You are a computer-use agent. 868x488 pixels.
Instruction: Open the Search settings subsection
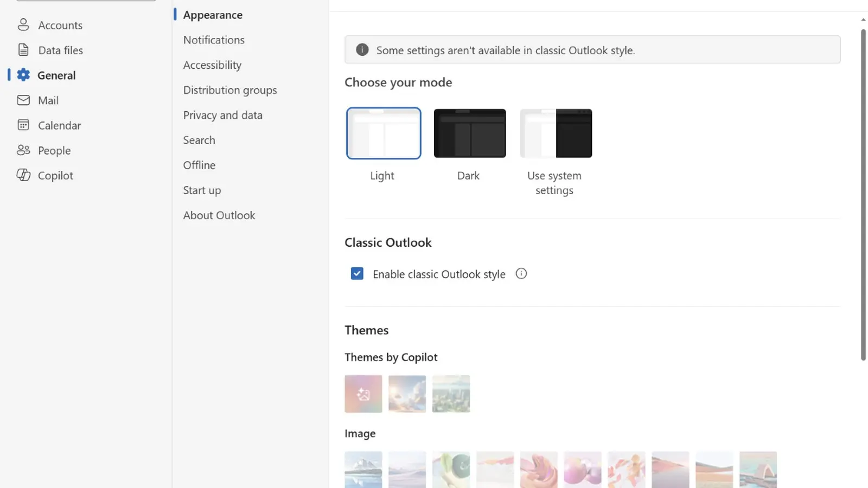pyautogui.click(x=199, y=140)
